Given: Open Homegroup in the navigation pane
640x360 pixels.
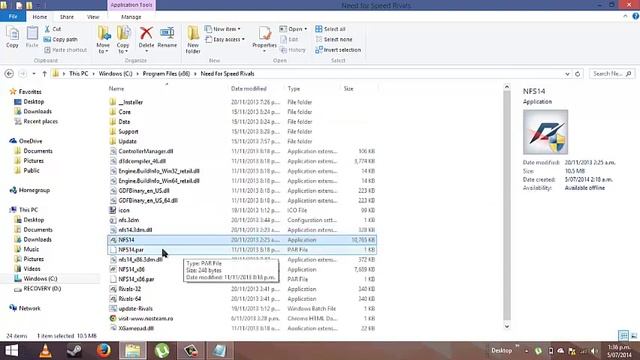Looking at the screenshot, I should click(34, 190).
